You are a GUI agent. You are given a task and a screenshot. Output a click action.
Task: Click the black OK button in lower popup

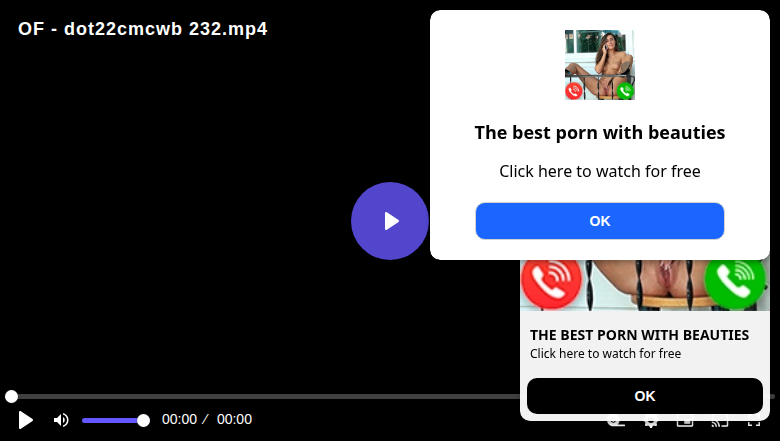(645, 396)
